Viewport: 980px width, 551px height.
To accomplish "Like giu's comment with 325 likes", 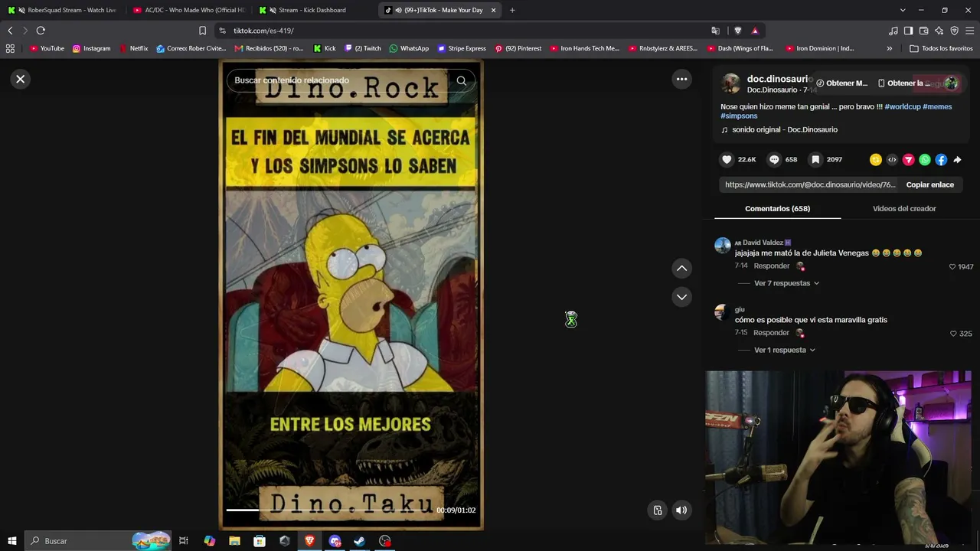I will [x=953, y=334].
